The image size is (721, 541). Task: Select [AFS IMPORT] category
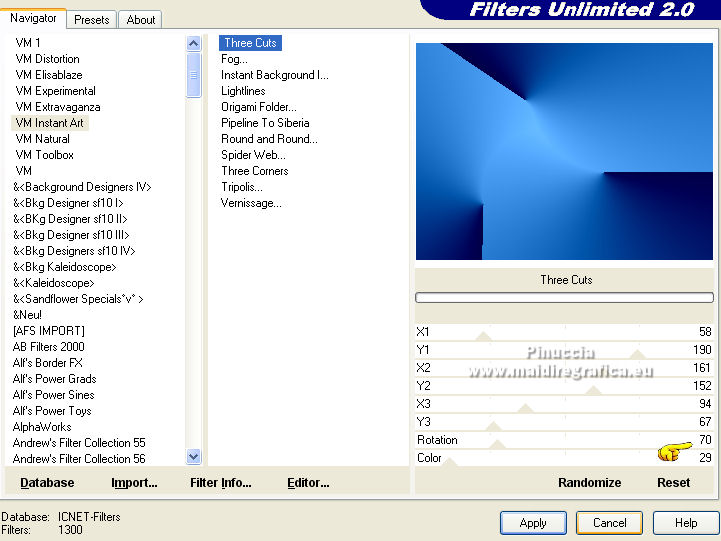[49, 331]
